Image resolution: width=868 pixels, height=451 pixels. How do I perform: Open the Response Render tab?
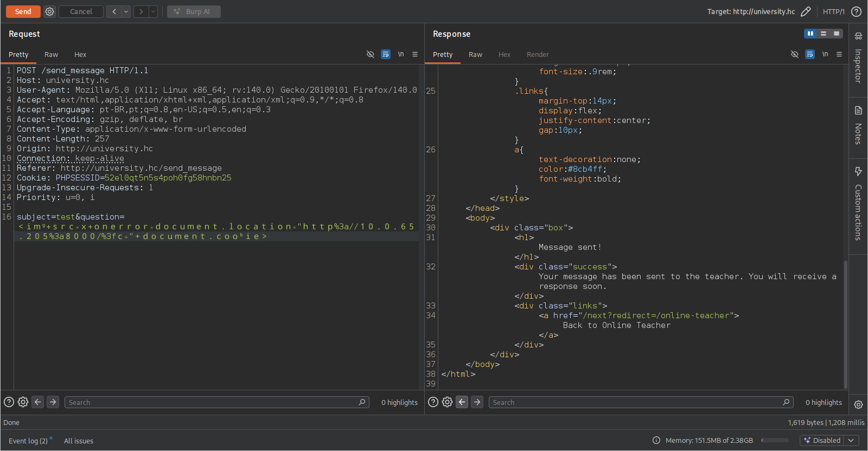coord(538,54)
